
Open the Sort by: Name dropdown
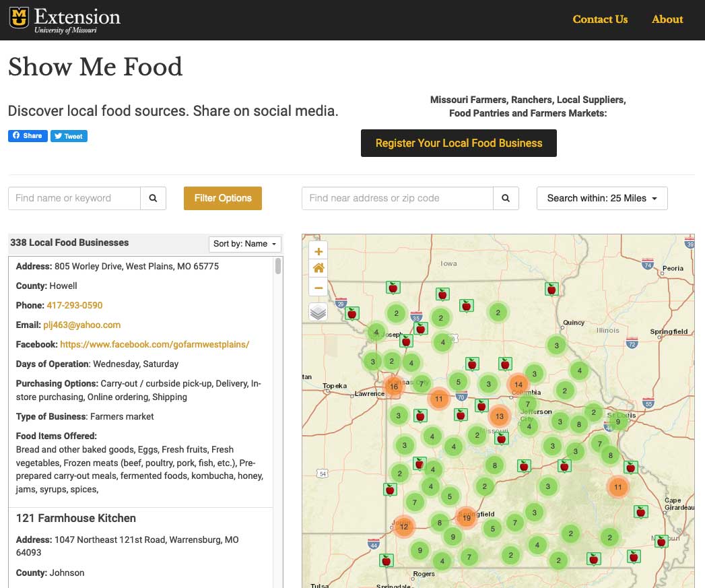245,244
